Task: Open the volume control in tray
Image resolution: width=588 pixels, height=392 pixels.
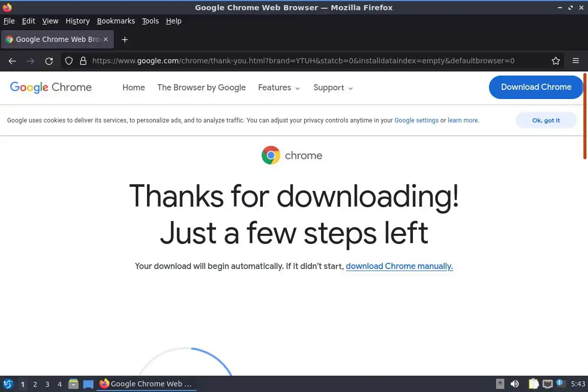Action: [514, 384]
